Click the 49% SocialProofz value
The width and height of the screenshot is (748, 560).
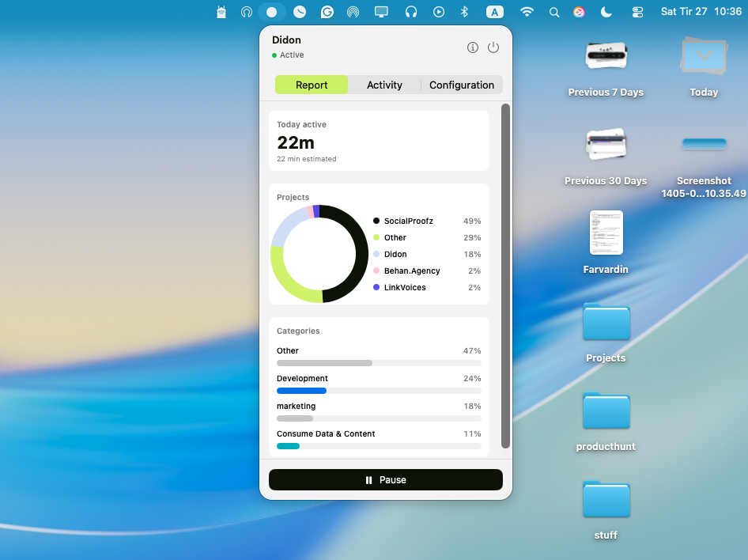[472, 221]
